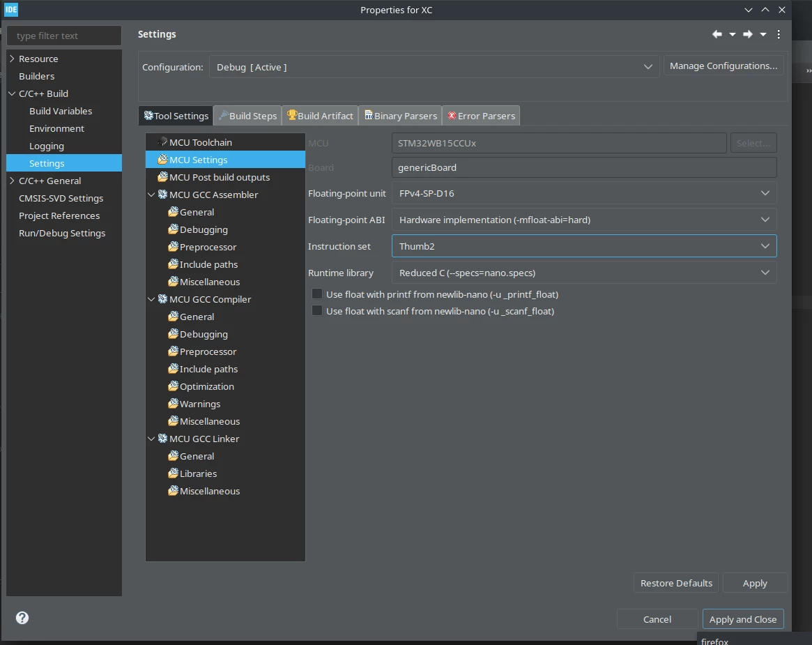The width and height of the screenshot is (812, 645).
Task: Click the Apply and Close button
Action: (742, 619)
